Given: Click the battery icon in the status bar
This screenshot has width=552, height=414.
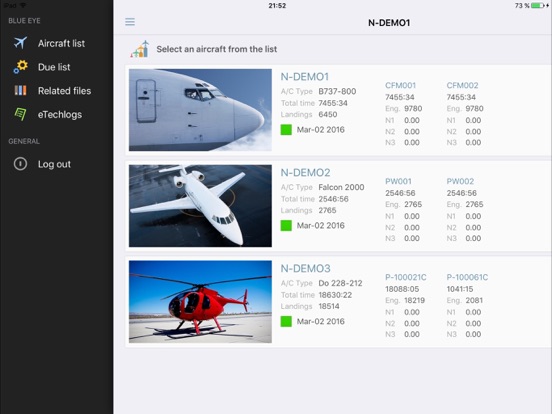Looking at the screenshot, I should click(537, 5).
